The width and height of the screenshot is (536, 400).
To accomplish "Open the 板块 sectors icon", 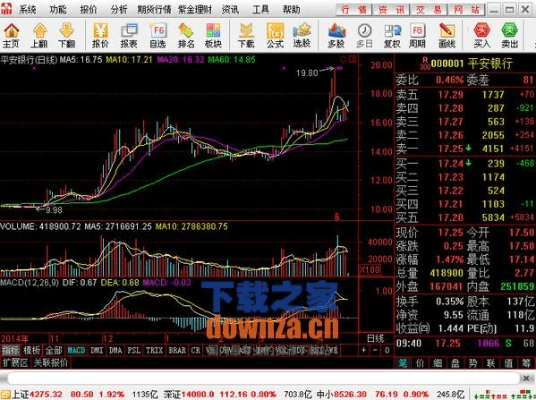I will coord(213,36).
